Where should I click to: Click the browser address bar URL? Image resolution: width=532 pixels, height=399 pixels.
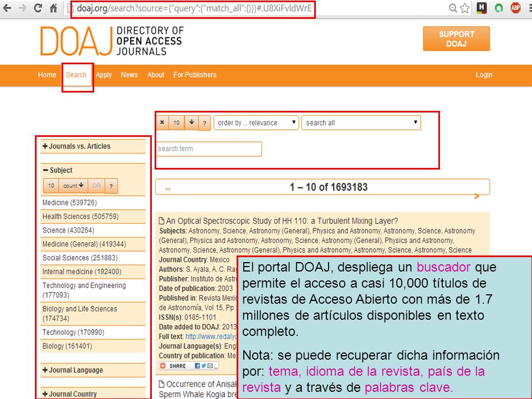tap(194, 8)
